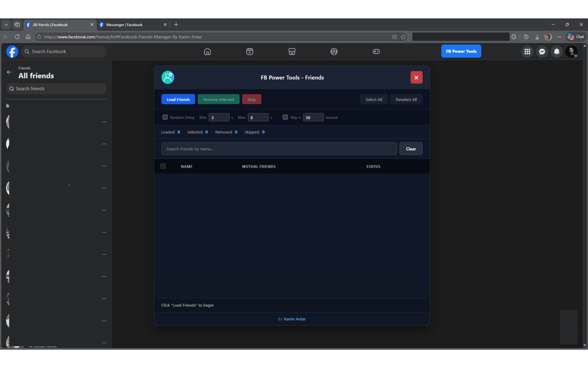Click the Remove Selected button

219,99
